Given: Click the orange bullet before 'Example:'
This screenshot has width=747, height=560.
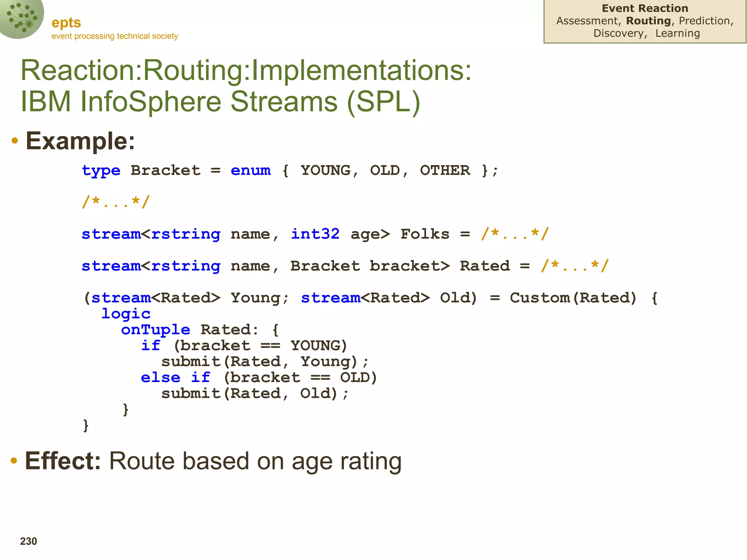Looking at the screenshot, I should 15,141.
